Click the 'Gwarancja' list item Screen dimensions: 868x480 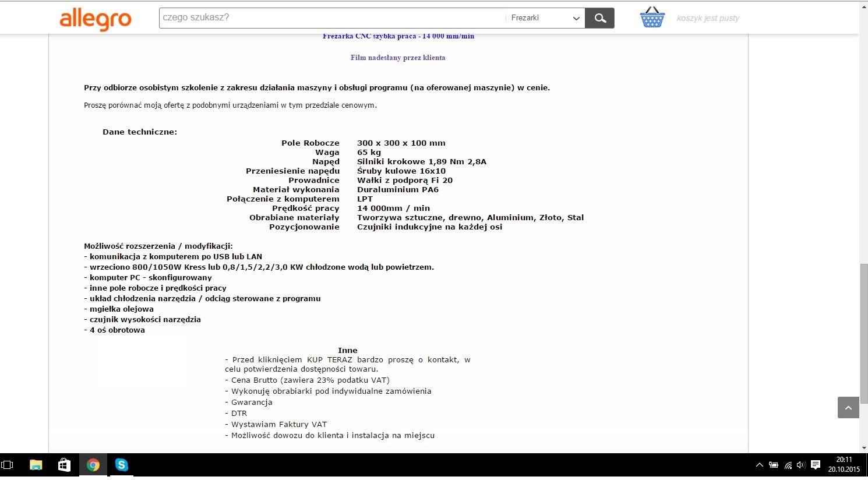click(x=252, y=403)
